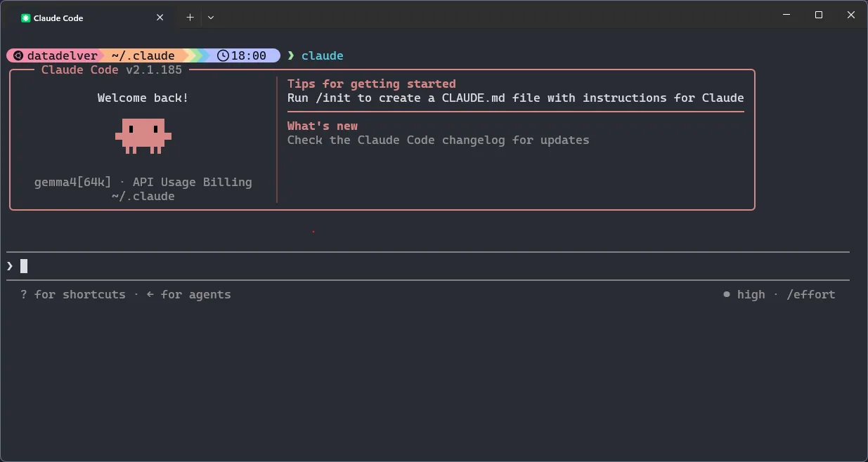
Task: Click the Claude Code v2.1.185 title
Action: 112,70
